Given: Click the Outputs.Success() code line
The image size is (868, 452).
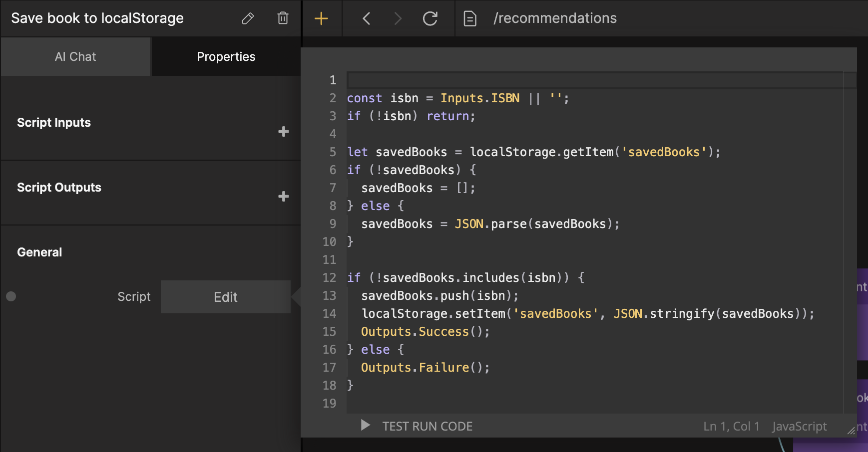Looking at the screenshot, I should tap(425, 332).
